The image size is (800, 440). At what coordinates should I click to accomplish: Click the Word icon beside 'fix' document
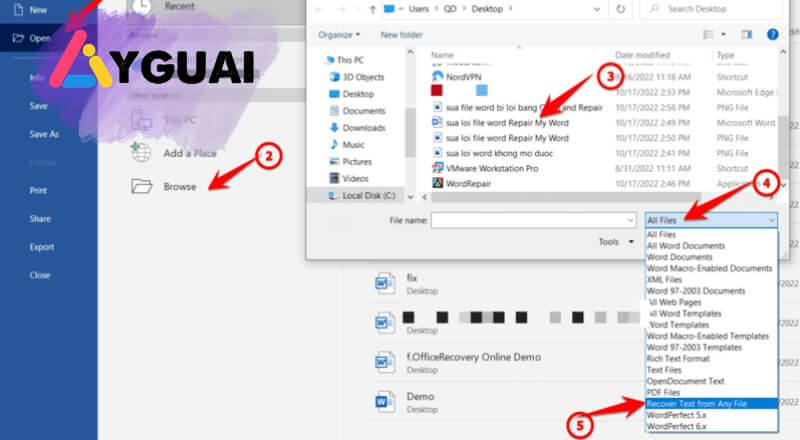point(384,283)
